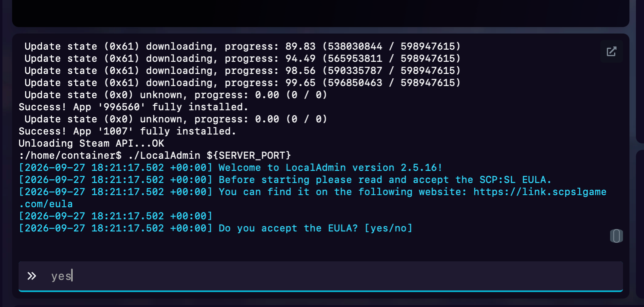The height and width of the screenshot is (307, 644).
Task: Focus the command input field containing "yes"
Action: [x=321, y=276]
